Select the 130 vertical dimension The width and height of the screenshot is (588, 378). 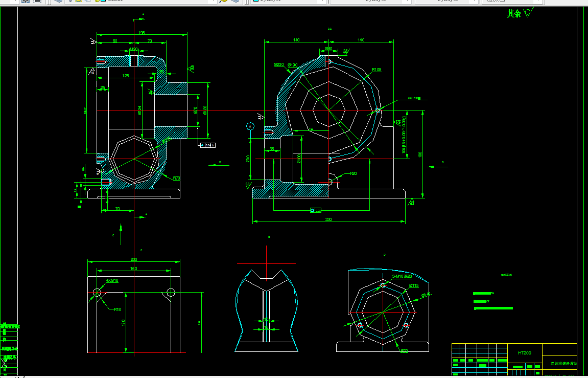point(124,322)
